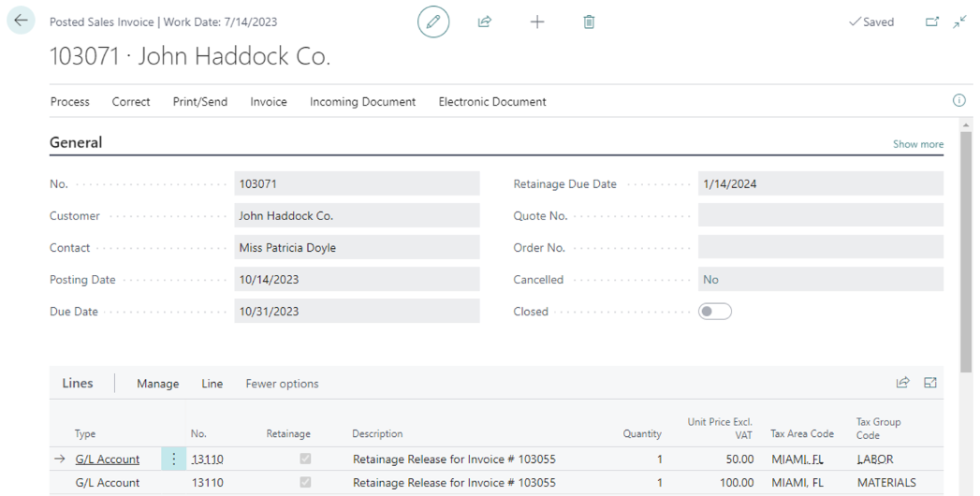The width and height of the screenshot is (980, 496).
Task: Maximize the Lines section with expand icon
Action: [930, 383]
